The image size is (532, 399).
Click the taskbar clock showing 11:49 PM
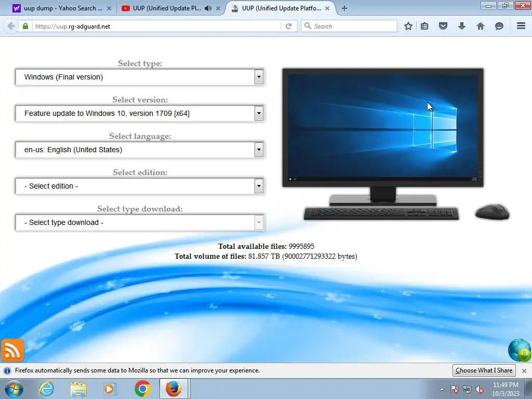[x=506, y=389]
